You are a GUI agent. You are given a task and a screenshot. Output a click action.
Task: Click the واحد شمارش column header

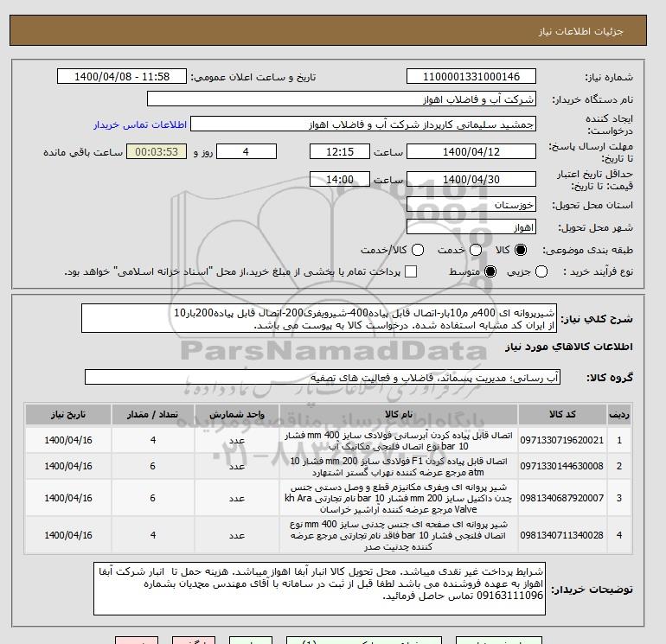pos(237,414)
